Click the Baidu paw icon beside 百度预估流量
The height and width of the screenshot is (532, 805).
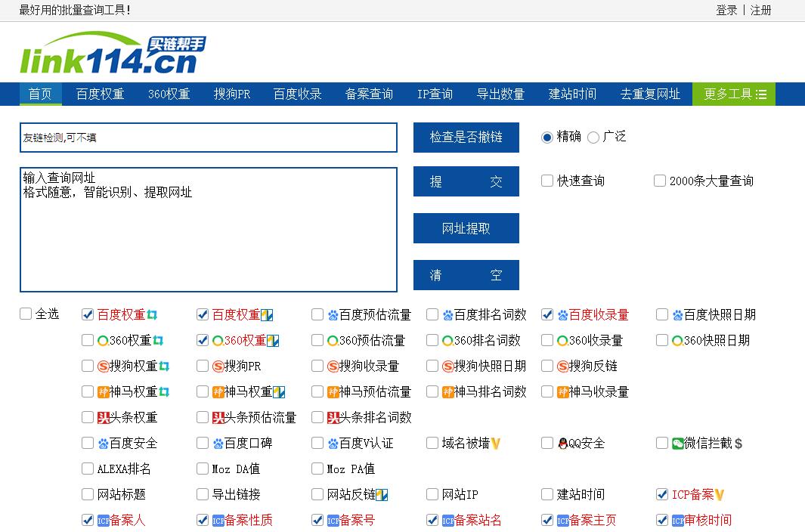[x=333, y=315]
